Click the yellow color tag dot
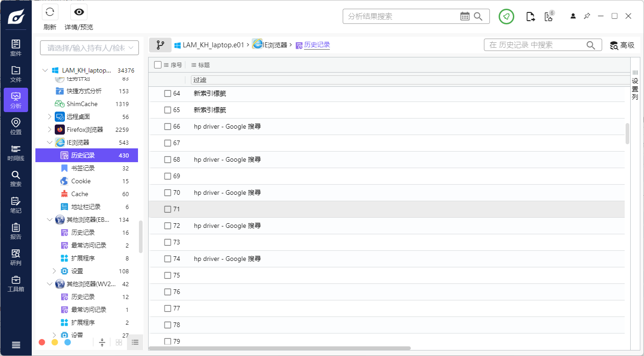The width and height of the screenshot is (644, 356). point(55,342)
